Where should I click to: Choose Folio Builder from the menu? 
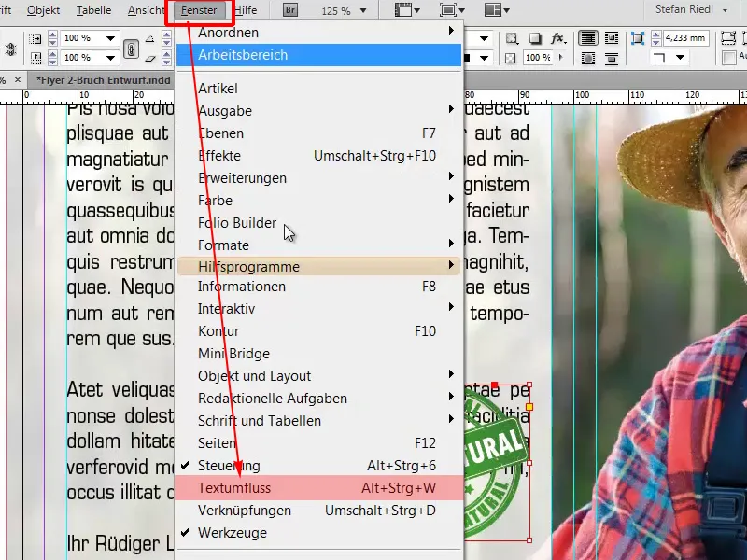click(x=318, y=223)
